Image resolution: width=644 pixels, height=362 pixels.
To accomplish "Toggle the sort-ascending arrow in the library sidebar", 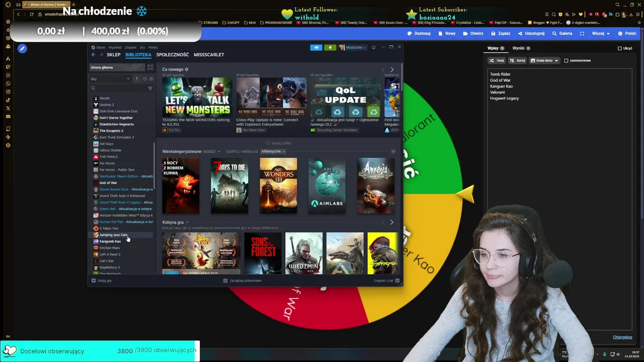I will pos(136,79).
